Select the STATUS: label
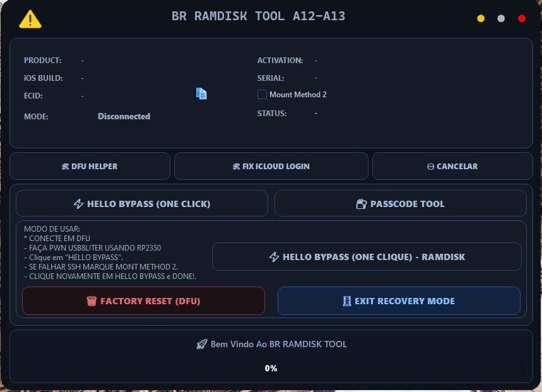This screenshot has height=392, width=542. click(272, 114)
